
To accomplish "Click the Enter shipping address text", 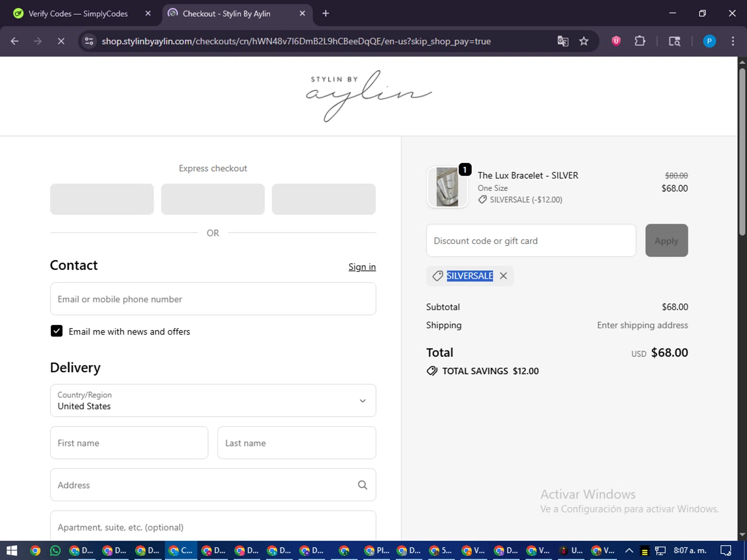I will [x=642, y=325].
